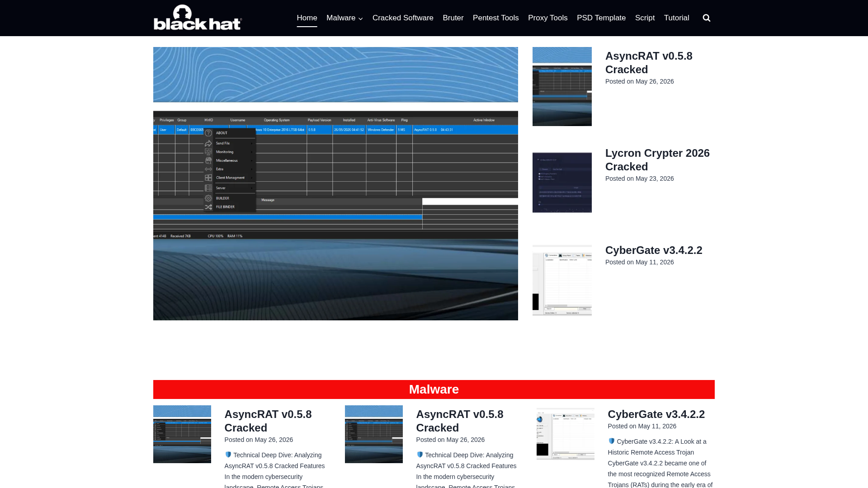The height and width of the screenshot is (488, 868).
Task: Open Bruter nav item
Action: click(453, 18)
